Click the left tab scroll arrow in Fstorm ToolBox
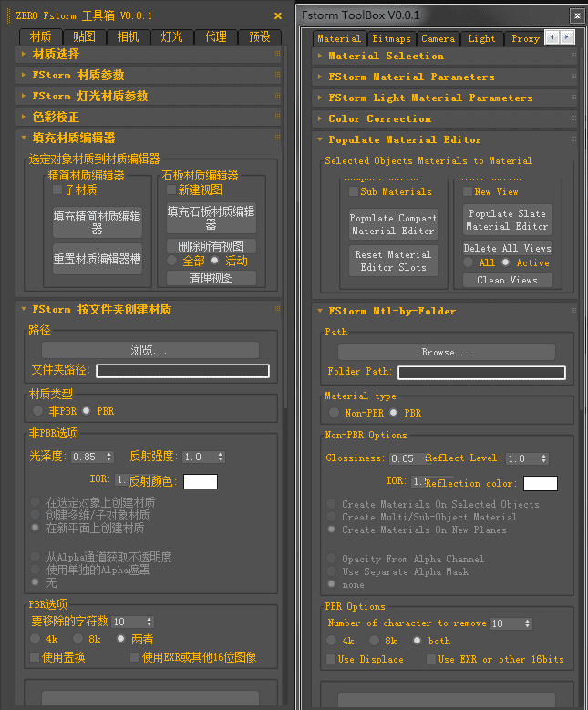The width and height of the screenshot is (588, 710). 552,37
